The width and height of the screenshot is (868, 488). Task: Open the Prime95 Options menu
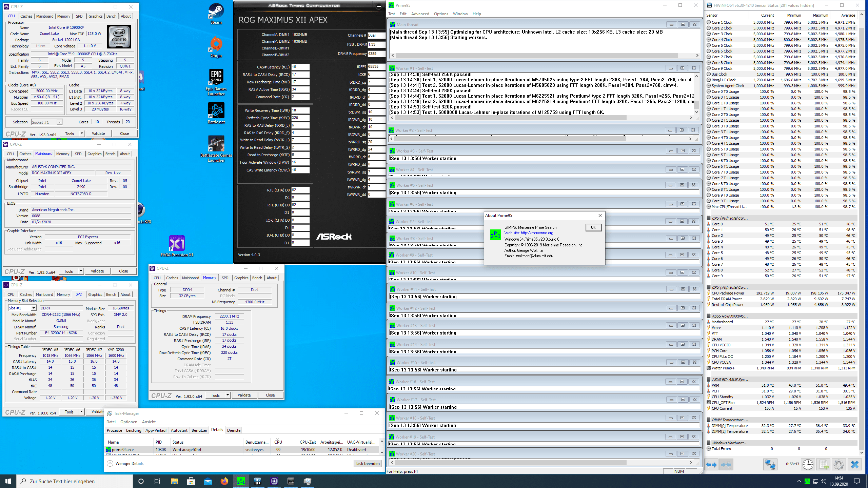441,14
